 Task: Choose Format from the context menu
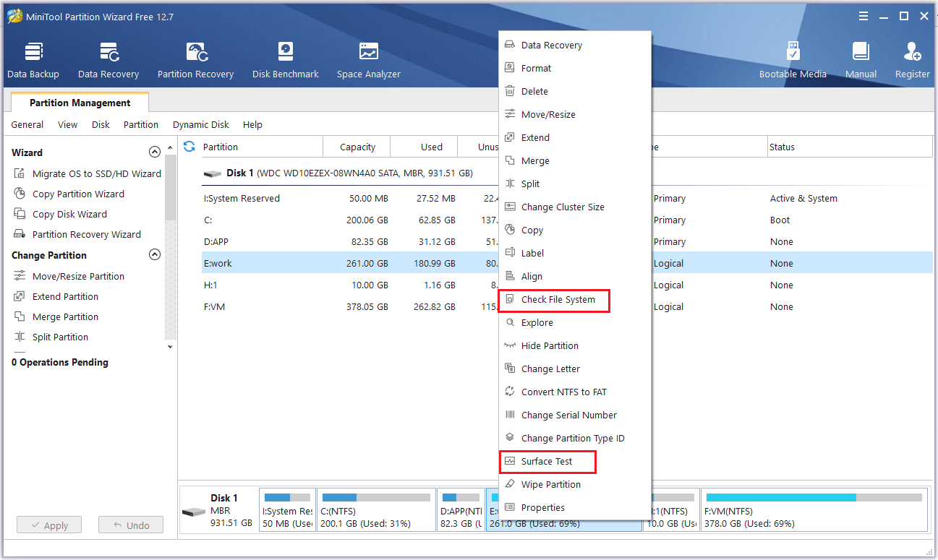[x=576, y=68]
